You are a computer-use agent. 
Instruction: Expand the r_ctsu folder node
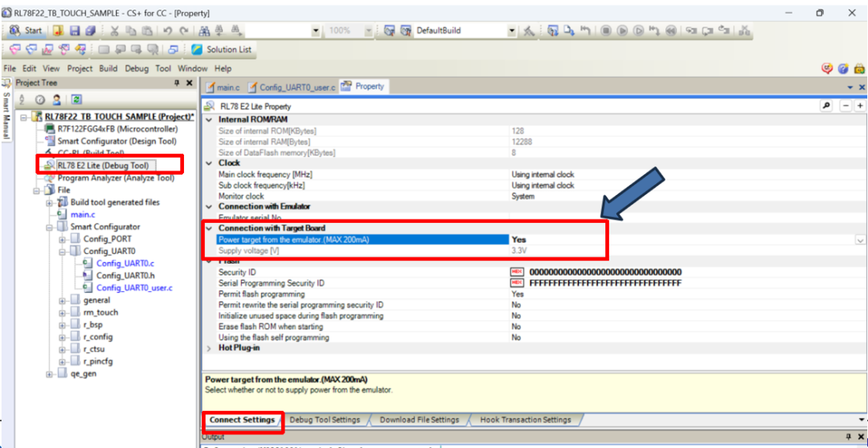point(63,349)
